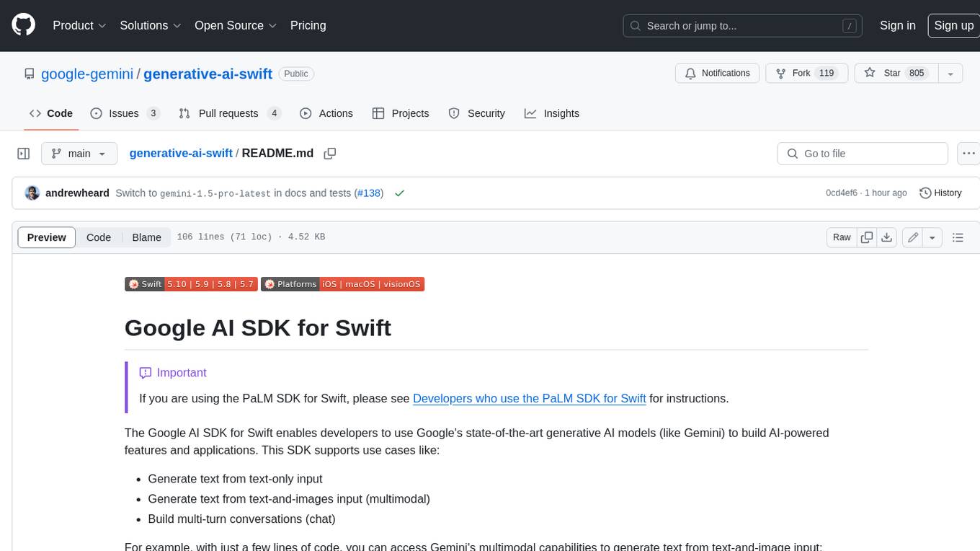Image resolution: width=980 pixels, height=551 pixels.
Task: Expand the Open Source menu
Action: pos(236,25)
